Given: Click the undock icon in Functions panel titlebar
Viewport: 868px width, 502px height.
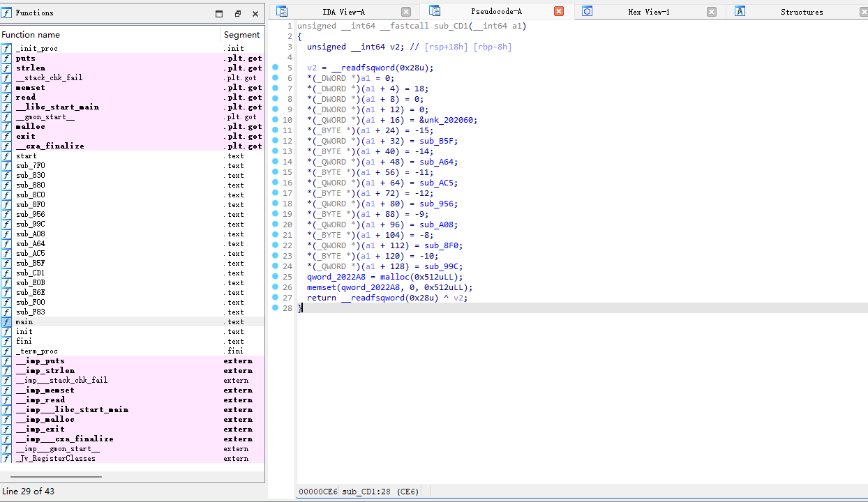Looking at the screenshot, I should (x=237, y=13).
